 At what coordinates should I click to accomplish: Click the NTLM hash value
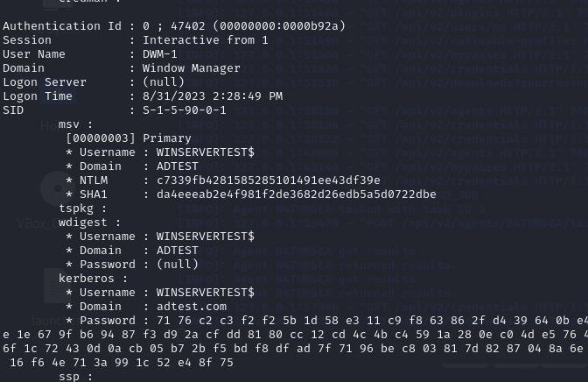[x=269, y=180]
